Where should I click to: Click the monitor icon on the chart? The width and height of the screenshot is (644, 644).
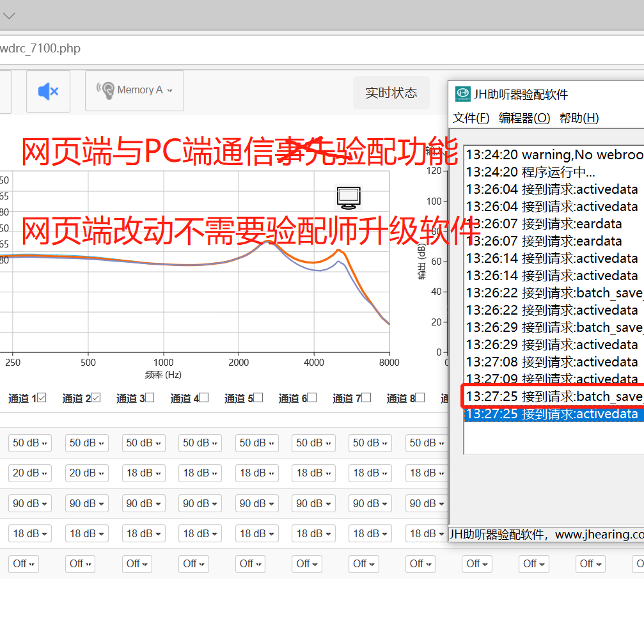[349, 198]
